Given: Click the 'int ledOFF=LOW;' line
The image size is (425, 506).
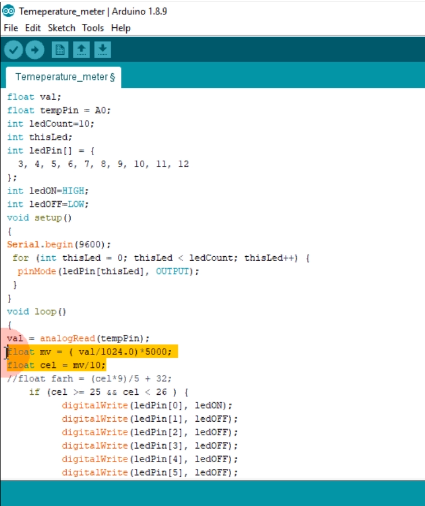Looking at the screenshot, I should (x=48, y=204).
